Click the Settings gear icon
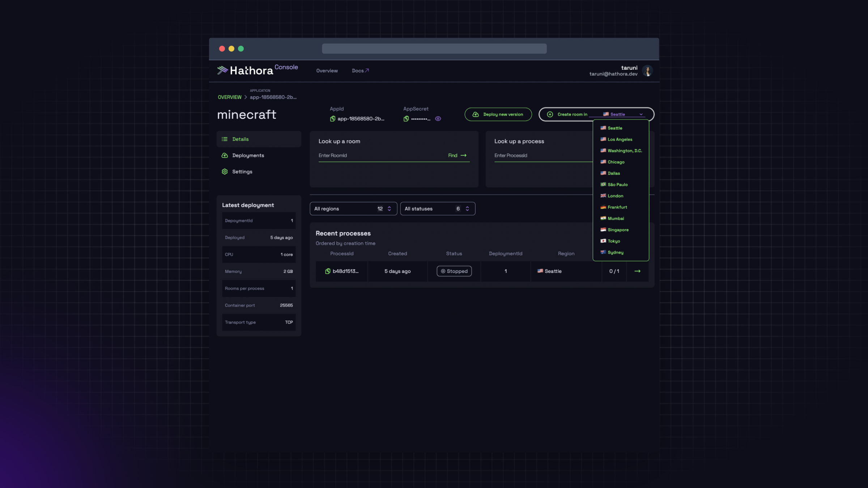Viewport: 868px width, 488px height. tap(225, 172)
